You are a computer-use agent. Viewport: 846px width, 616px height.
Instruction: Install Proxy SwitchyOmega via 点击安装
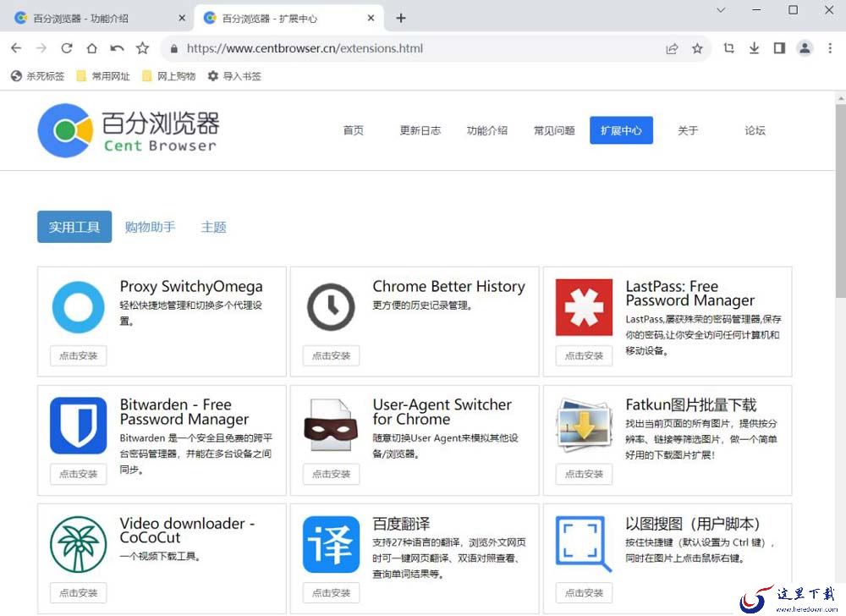(78, 356)
